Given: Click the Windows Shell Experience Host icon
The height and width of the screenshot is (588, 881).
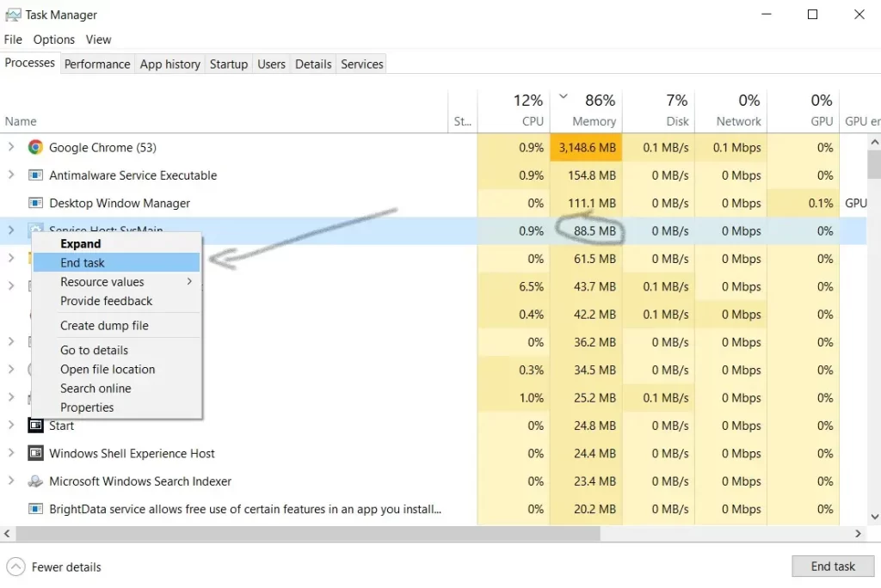Looking at the screenshot, I should [x=35, y=453].
